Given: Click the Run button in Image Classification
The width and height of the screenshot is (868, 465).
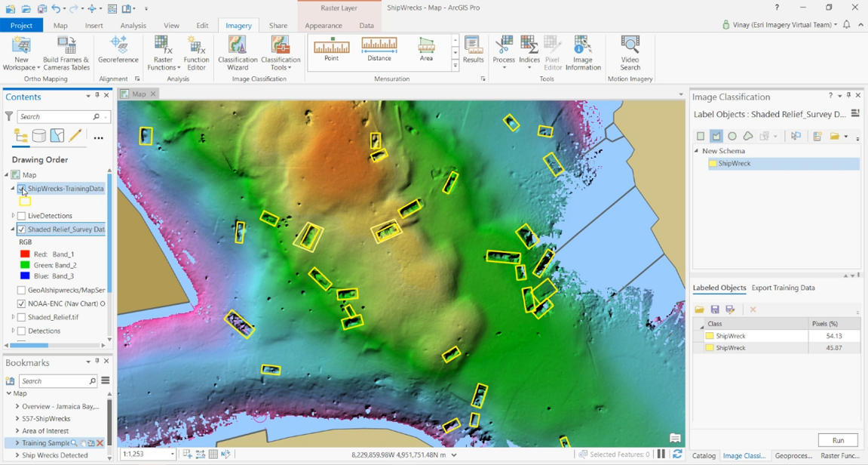Looking at the screenshot, I should (838, 440).
